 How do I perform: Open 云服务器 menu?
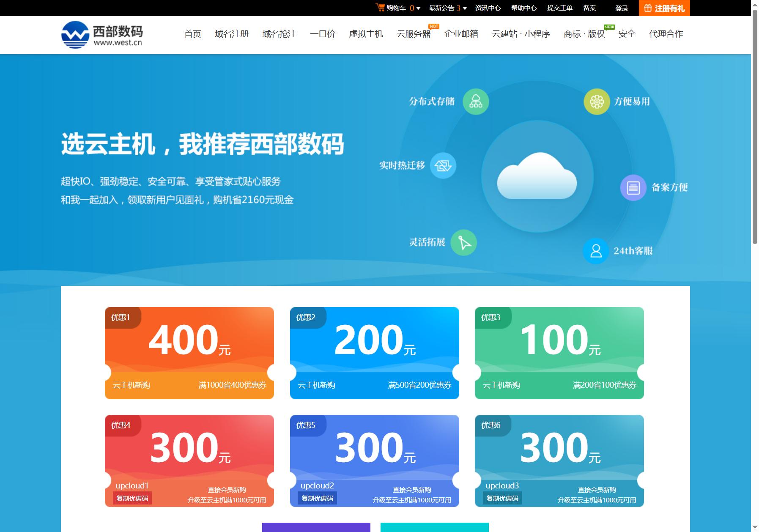(x=414, y=34)
